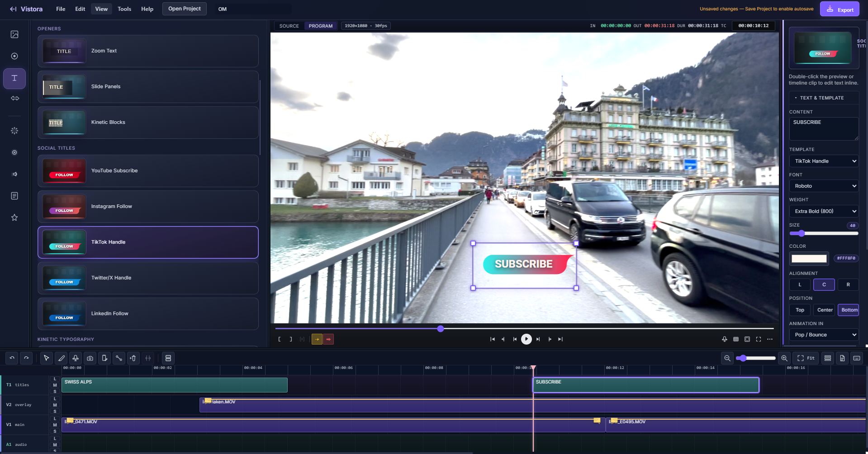The height and width of the screenshot is (454, 868).
Task: Solo the V2 overlay track
Action: pyautogui.click(x=55, y=411)
